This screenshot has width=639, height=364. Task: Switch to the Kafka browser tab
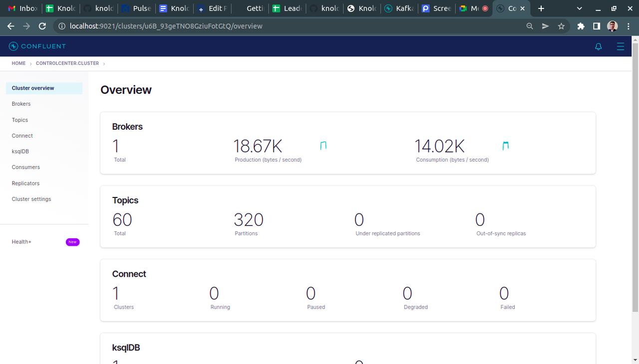pos(399,8)
